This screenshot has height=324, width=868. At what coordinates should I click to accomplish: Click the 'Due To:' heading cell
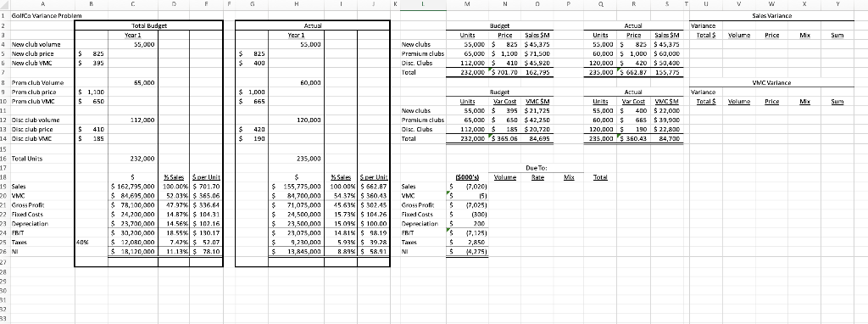pos(536,167)
